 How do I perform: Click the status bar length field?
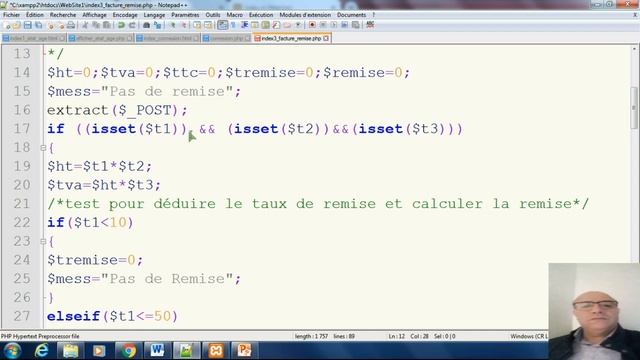(x=311, y=336)
